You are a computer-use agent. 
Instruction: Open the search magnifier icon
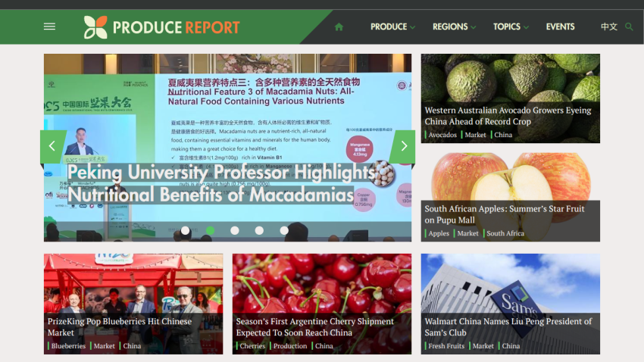[629, 27]
